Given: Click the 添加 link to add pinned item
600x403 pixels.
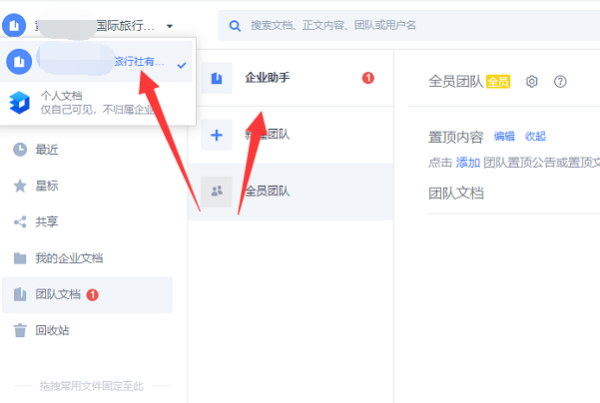Looking at the screenshot, I should click(x=468, y=163).
